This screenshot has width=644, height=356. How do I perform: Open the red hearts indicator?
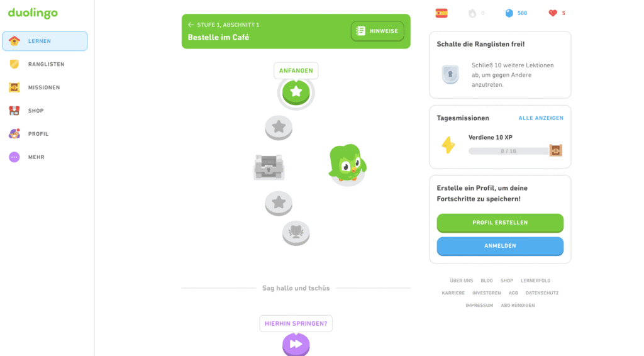557,13
